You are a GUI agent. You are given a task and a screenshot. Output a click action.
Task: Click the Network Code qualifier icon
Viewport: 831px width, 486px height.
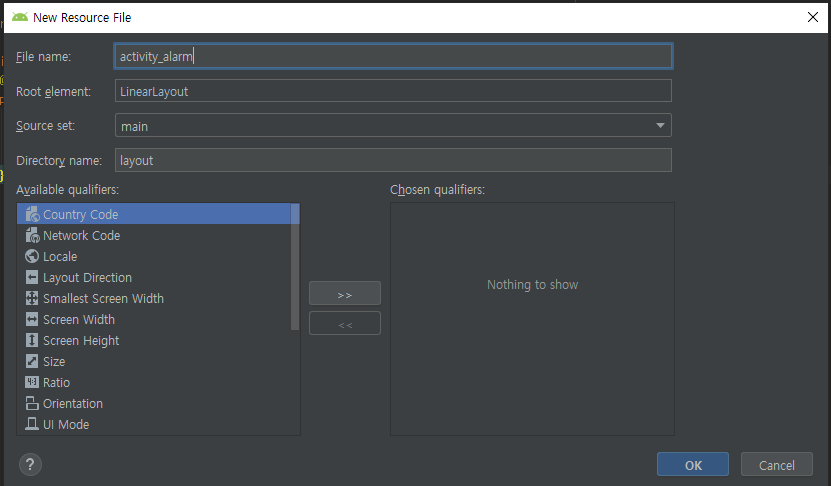point(32,235)
